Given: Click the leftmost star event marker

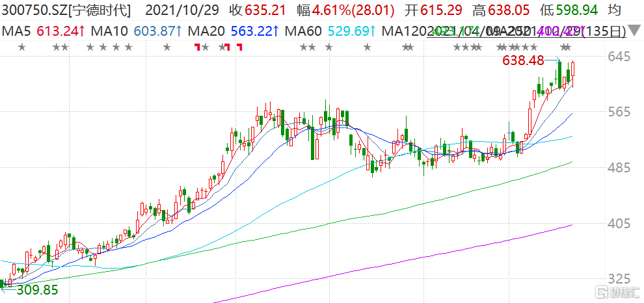Looking at the screenshot, I should pos(21,47).
